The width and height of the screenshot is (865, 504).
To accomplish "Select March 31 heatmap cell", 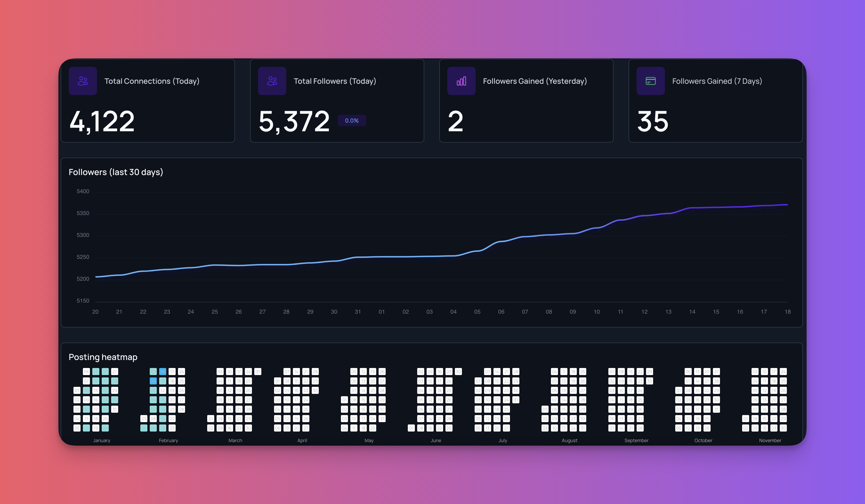I will [x=258, y=372].
